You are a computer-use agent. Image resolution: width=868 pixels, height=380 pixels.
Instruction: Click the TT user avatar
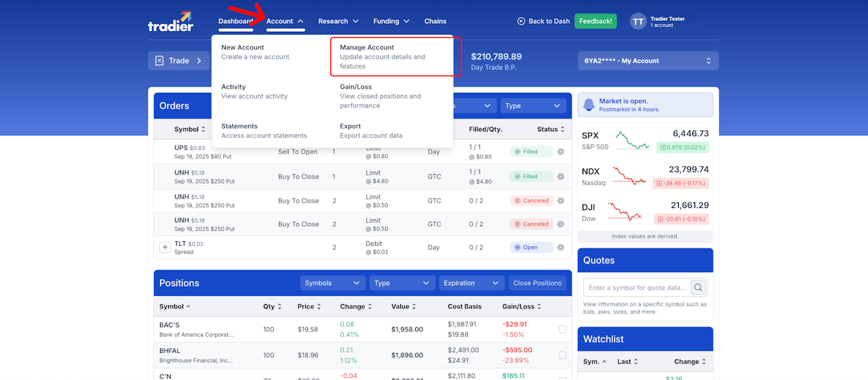(x=638, y=22)
